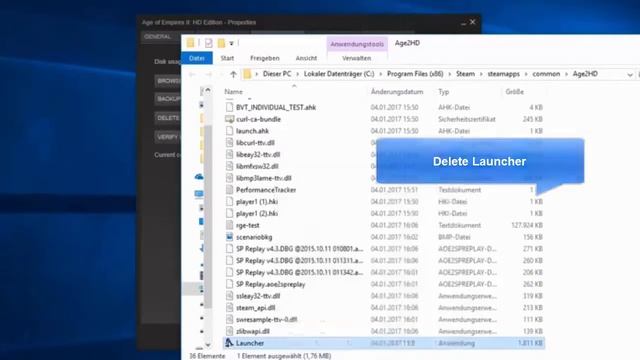Viewport: 640px width, 360px height.
Task: Click the DLL icon of libeay32-ttv.dll
Action: click(229, 155)
